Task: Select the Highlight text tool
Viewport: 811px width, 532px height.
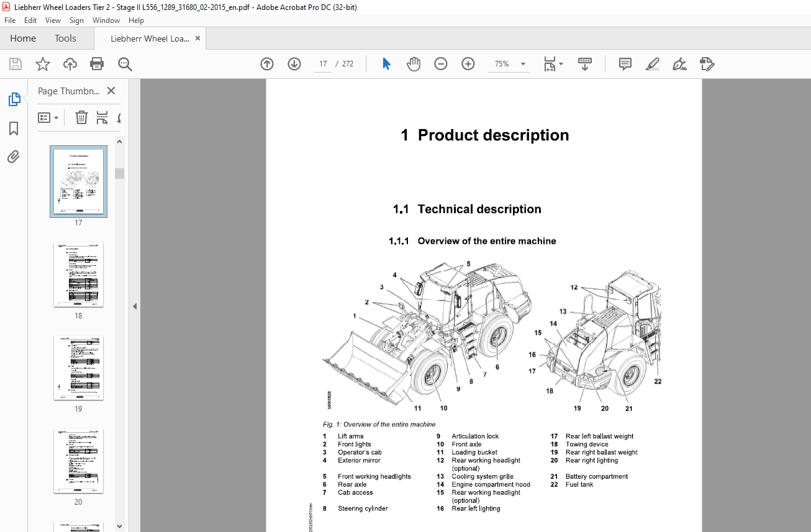Action: (x=652, y=64)
